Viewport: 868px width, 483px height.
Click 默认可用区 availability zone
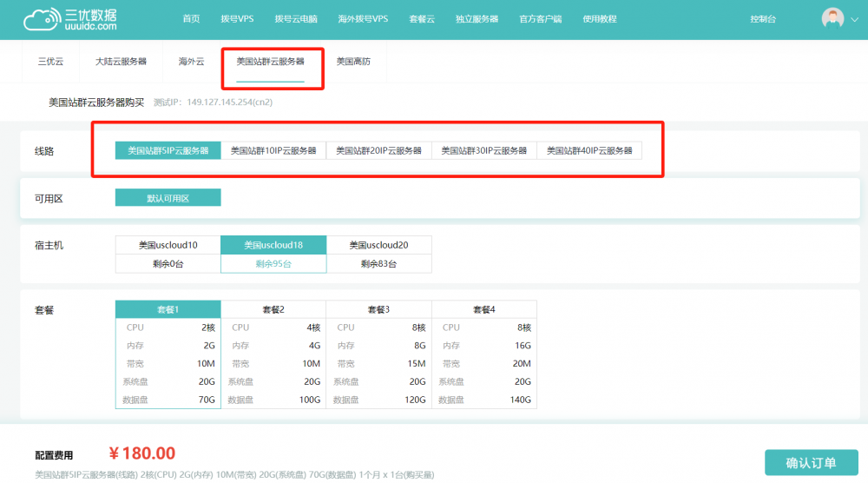coord(168,198)
